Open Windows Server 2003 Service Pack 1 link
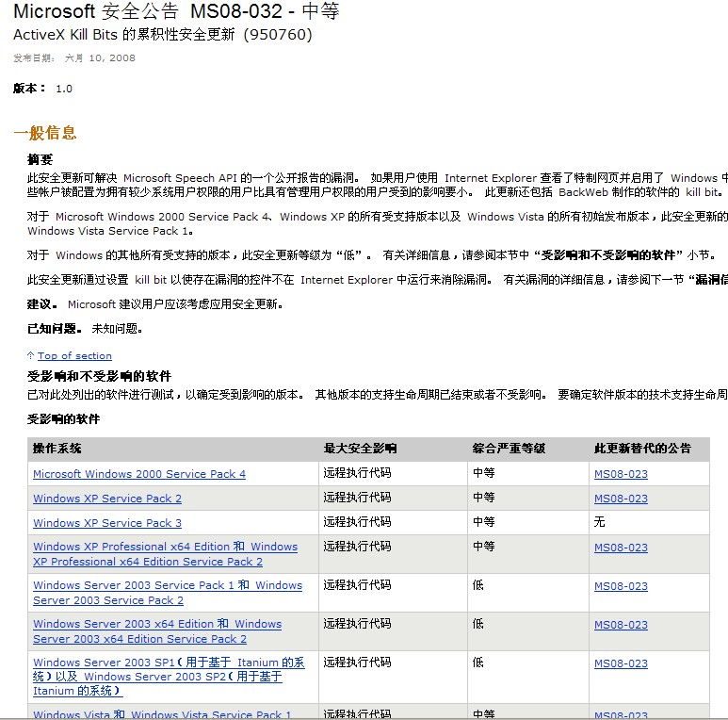 [168, 593]
